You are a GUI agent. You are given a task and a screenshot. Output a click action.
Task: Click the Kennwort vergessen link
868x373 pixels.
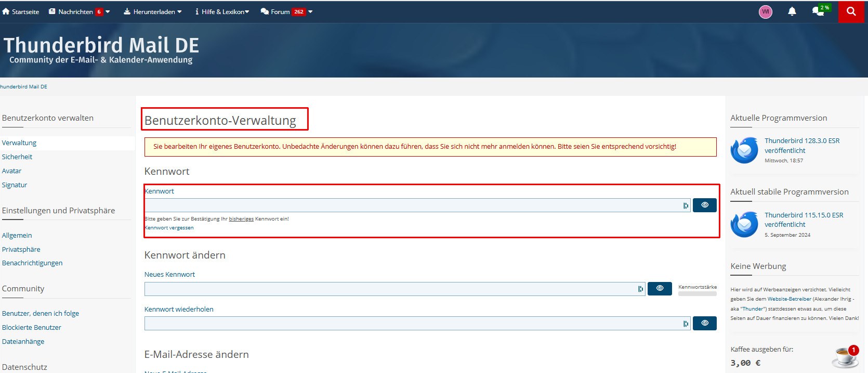point(169,228)
